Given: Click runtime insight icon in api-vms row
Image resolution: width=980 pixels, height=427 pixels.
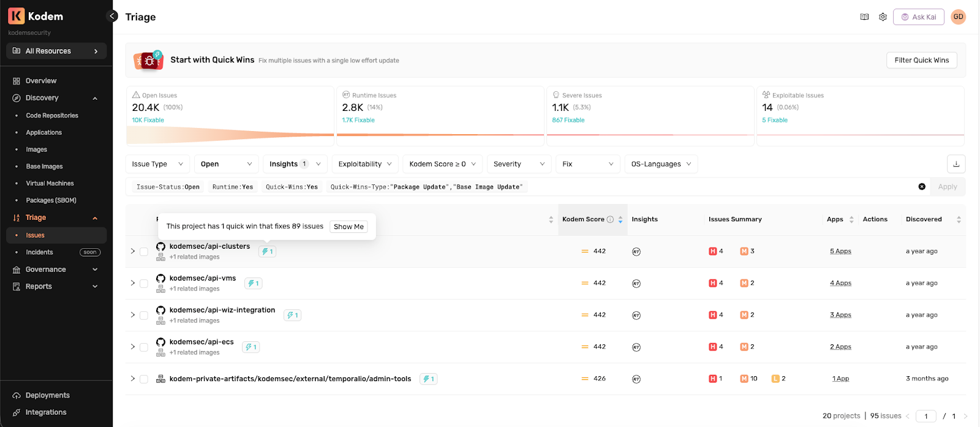Looking at the screenshot, I should click(x=636, y=284).
